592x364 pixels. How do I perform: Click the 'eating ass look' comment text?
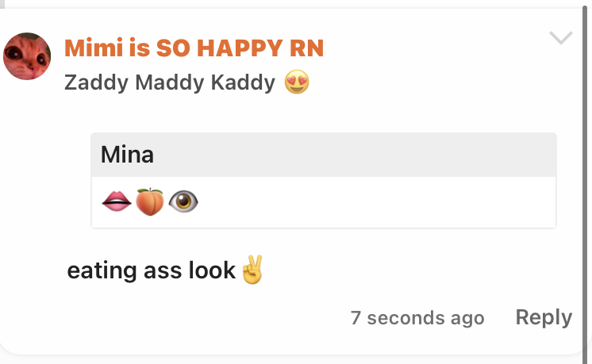pos(151,270)
